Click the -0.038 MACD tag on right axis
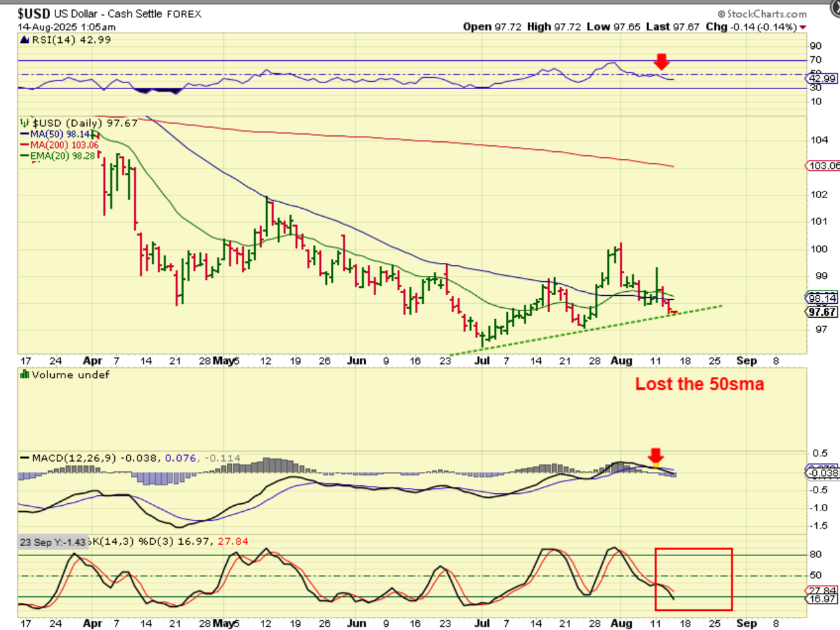 point(823,473)
